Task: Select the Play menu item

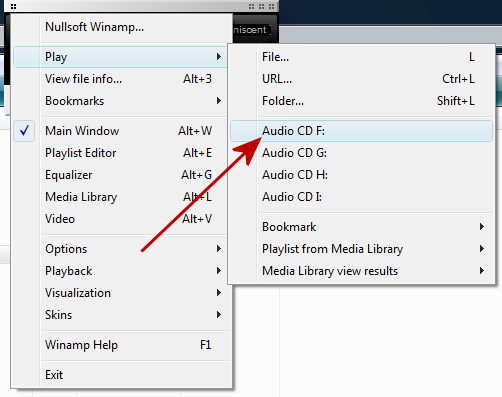Action: tap(120, 57)
